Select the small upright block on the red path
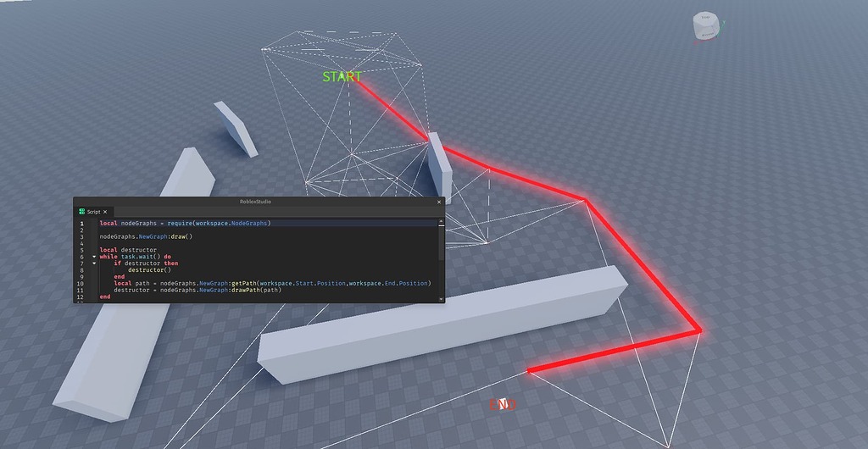Screen dimensions: 868x449 pos(440,167)
